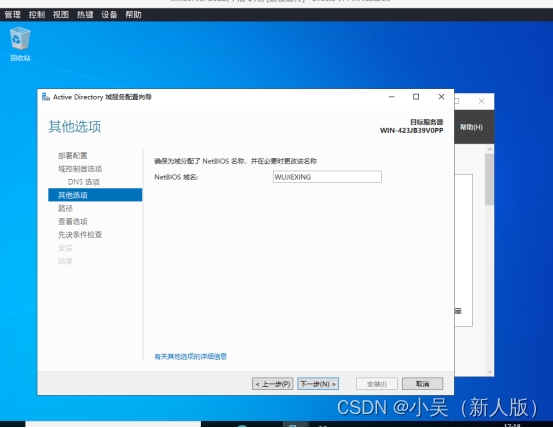The height and width of the screenshot is (428, 553).
Task: Open the 帮助 menu in VirtualBox
Action: pos(133,14)
